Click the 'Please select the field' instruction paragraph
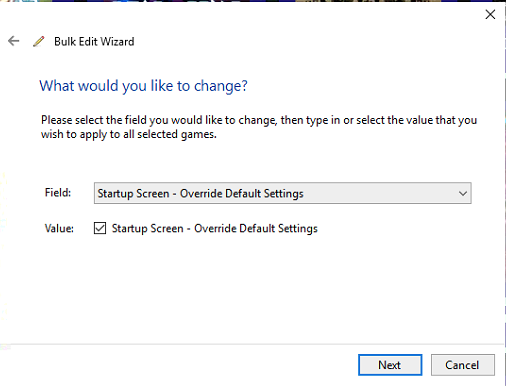This screenshot has width=506, height=386. pos(259,127)
